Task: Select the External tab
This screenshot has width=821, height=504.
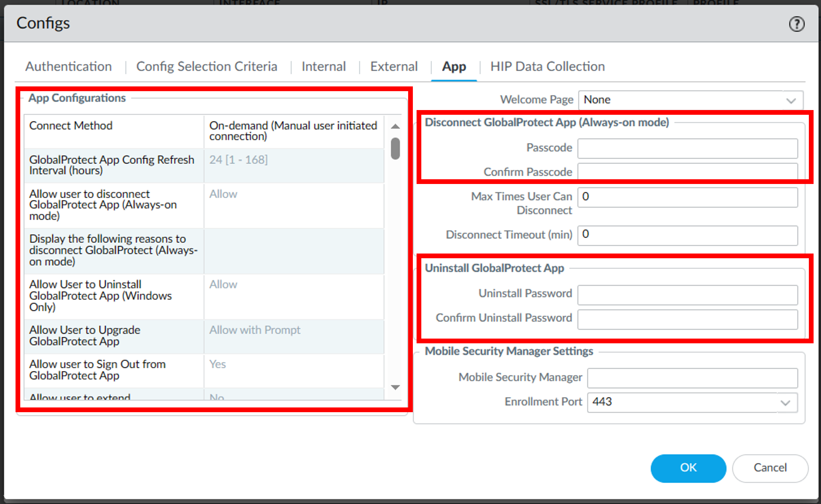Action: coord(394,67)
